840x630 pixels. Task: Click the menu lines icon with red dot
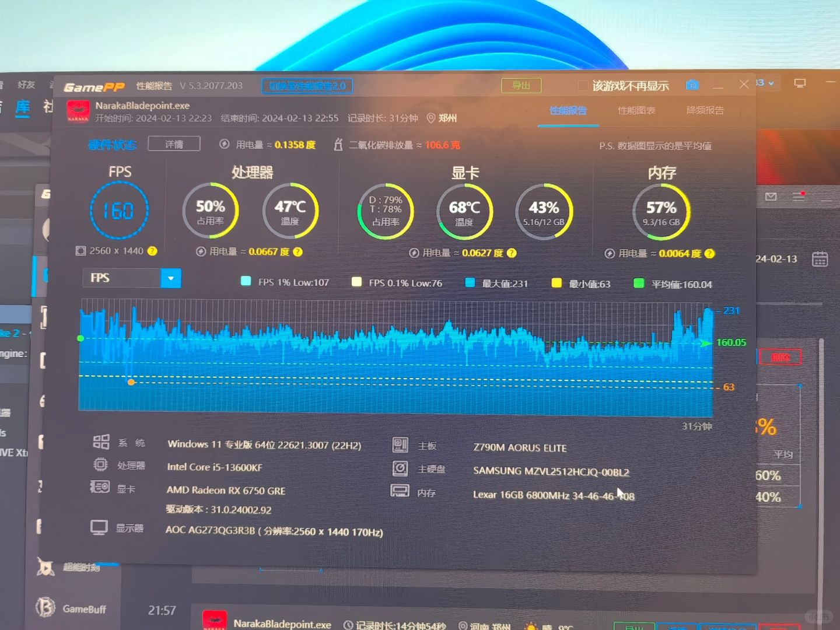click(799, 197)
